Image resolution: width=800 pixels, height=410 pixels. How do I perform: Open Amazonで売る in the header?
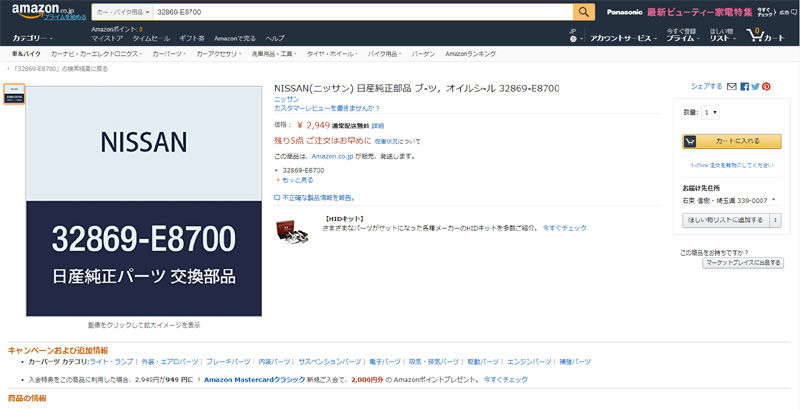[235, 39]
